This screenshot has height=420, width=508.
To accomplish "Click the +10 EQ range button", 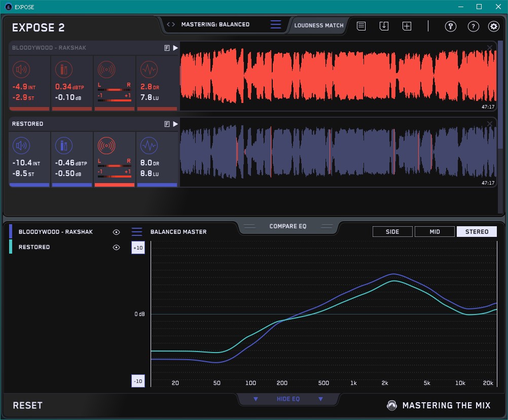I will point(138,248).
